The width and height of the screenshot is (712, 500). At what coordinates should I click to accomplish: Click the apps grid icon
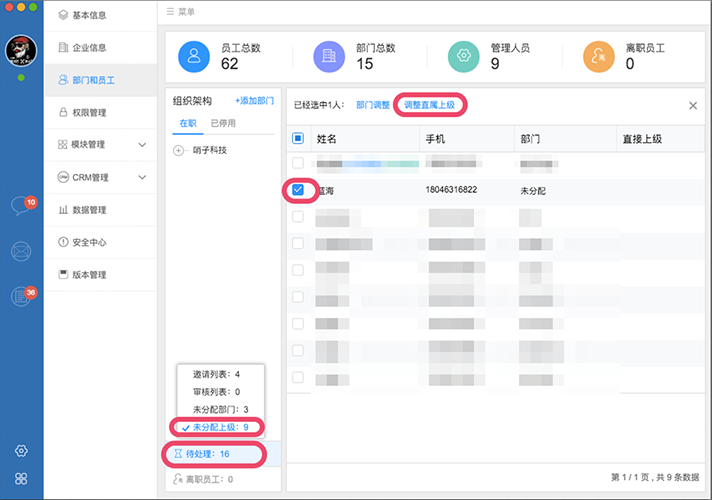pos(21,479)
